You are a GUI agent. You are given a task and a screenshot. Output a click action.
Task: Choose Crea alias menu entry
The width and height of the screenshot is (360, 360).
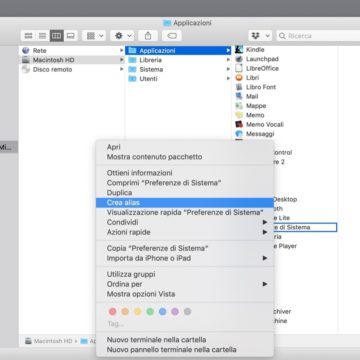[185, 203]
